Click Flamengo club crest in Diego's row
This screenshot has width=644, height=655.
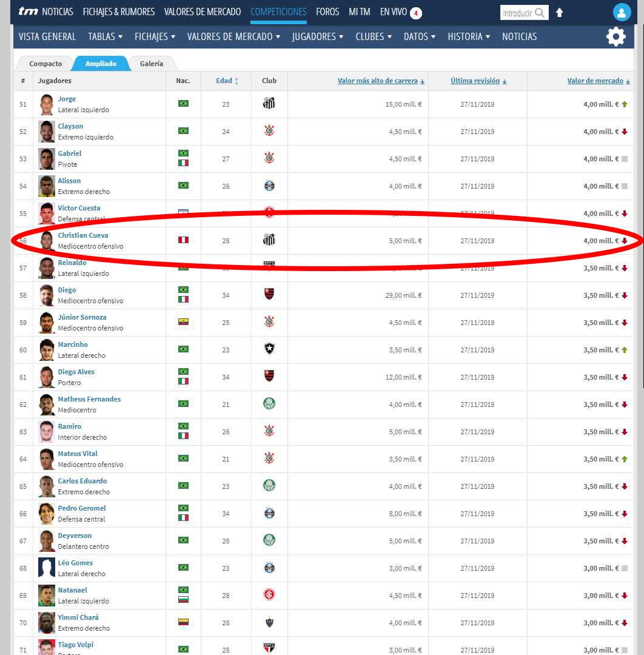[x=269, y=295]
